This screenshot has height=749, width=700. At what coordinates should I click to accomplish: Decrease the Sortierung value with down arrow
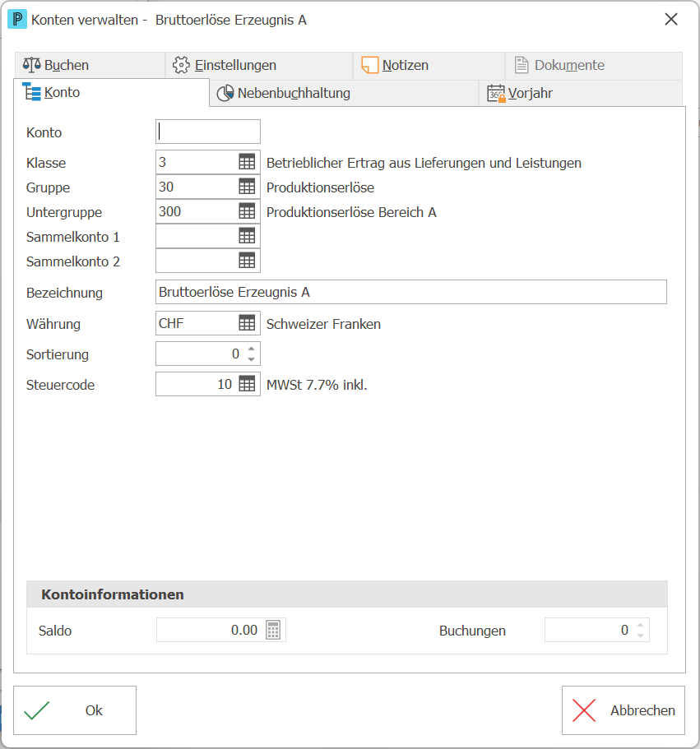click(252, 359)
